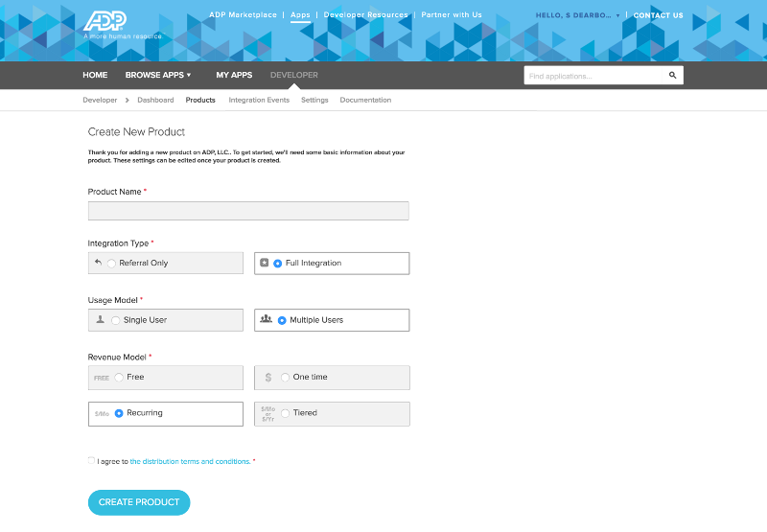Pick the Tiered revenue radio
The height and width of the screenshot is (532, 767).
coord(285,414)
